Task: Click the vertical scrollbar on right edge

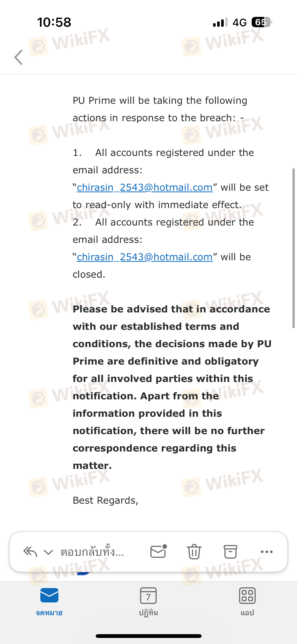Action: point(293,248)
